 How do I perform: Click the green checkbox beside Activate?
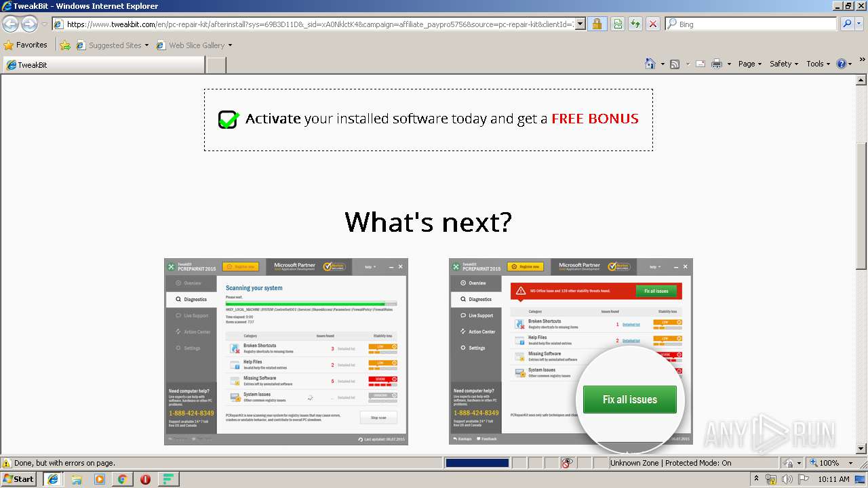click(x=229, y=119)
